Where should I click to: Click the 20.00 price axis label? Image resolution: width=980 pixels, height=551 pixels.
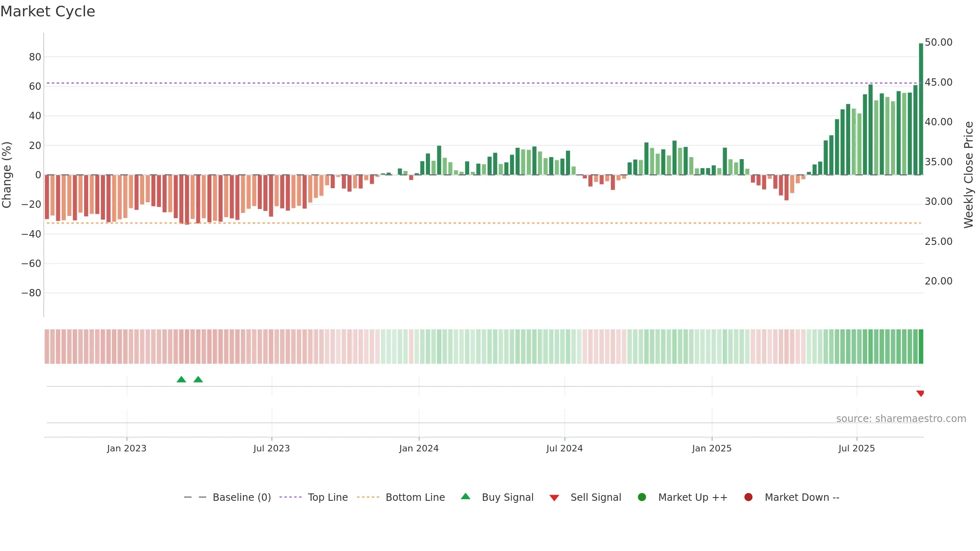[x=938, y=281]
